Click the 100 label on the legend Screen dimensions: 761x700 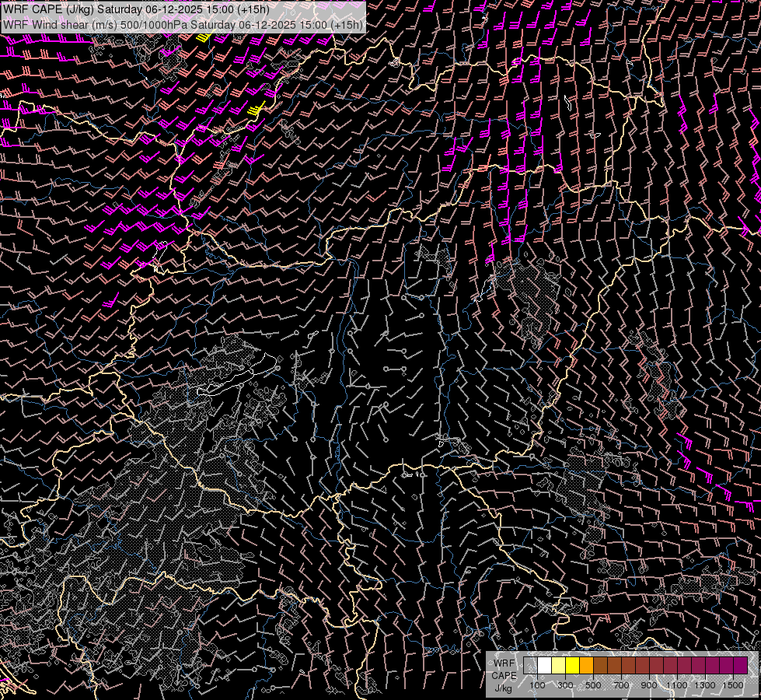click(537, 685)
